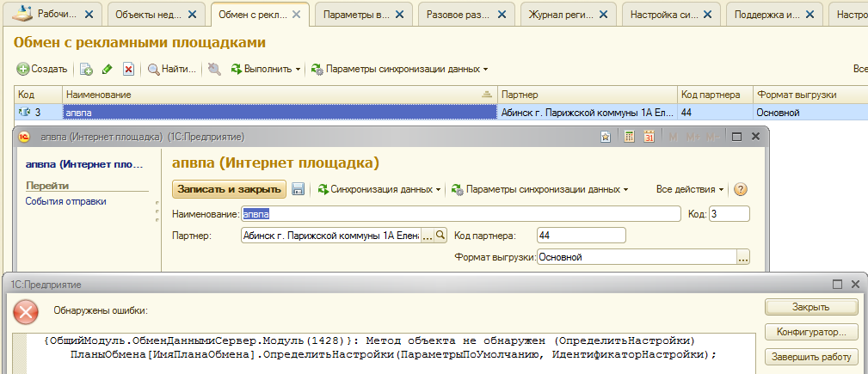Click the green pencil edit icon
The width and height of the screenshot is (868, 374).
tap(108, 69)
